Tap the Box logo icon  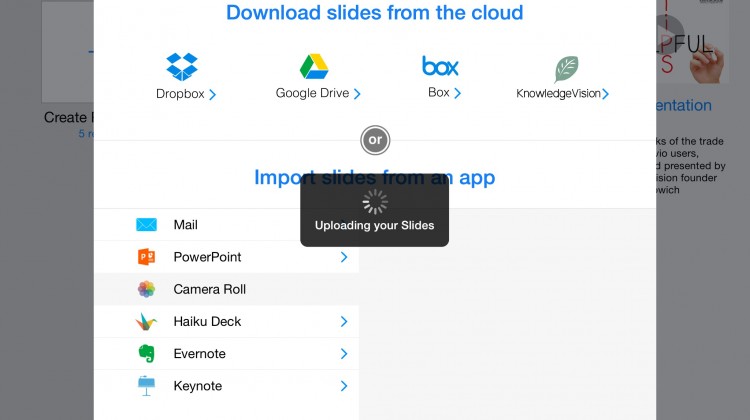pos(440,66)
